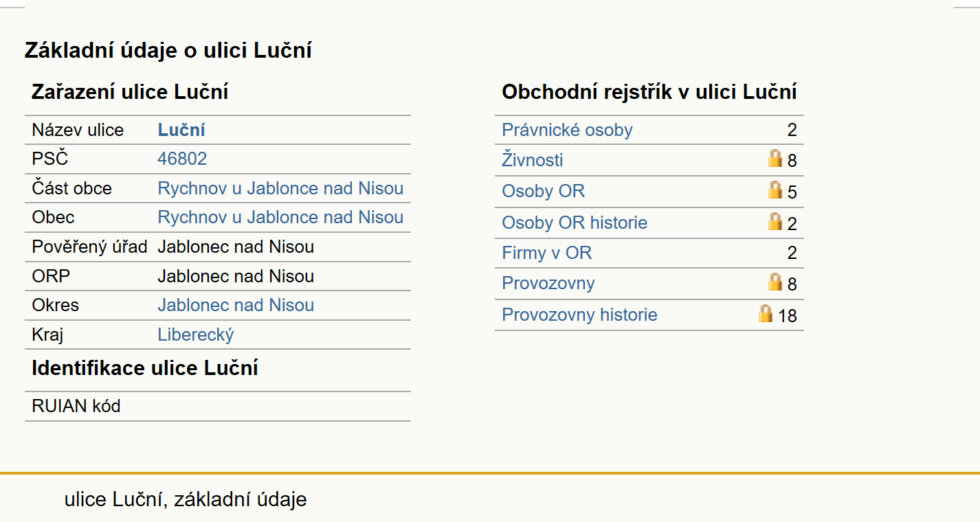The height and width of the screenshot is (522, 980).
Task: Open the Právnické osoby link
Action: [567, 130]
